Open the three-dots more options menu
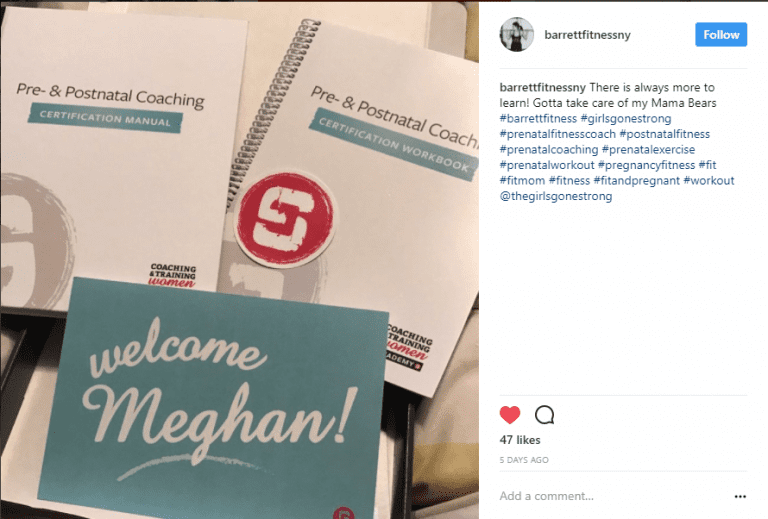768x519 pixels. (x=740, y=496)
